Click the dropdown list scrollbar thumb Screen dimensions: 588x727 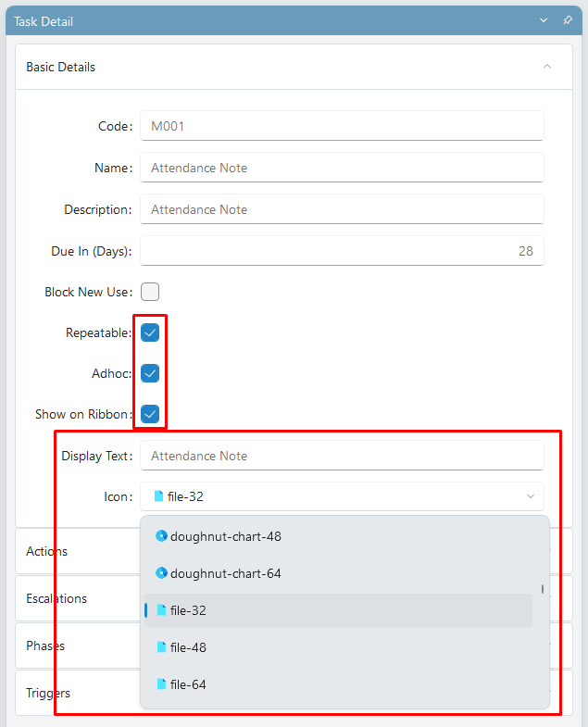pos(542,589)
